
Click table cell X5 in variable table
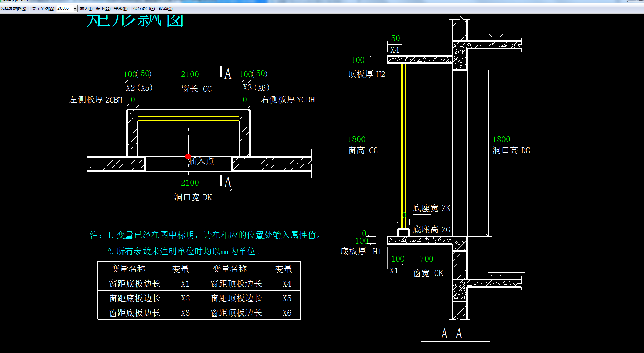pos(287,298)
